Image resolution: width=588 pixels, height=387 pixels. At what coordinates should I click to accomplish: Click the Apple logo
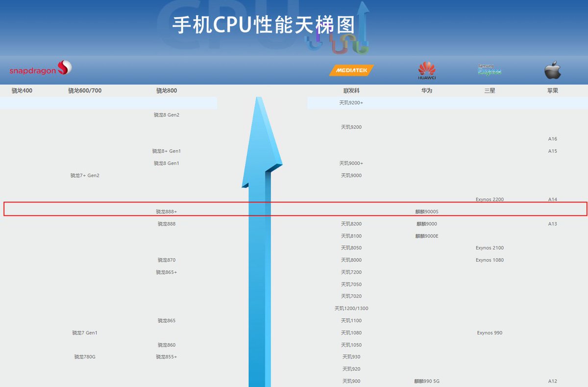[553, 70]
